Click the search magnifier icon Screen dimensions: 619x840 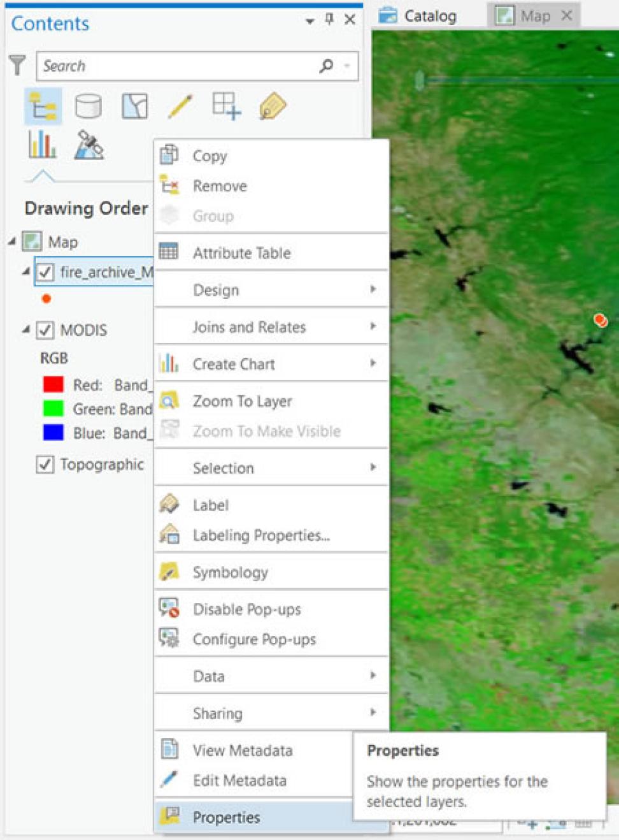point(327,66)
